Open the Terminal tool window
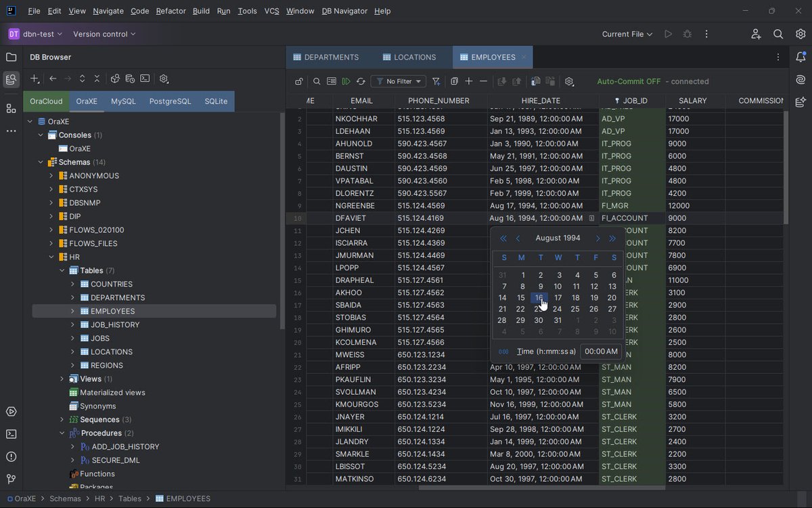 point(11,434)
